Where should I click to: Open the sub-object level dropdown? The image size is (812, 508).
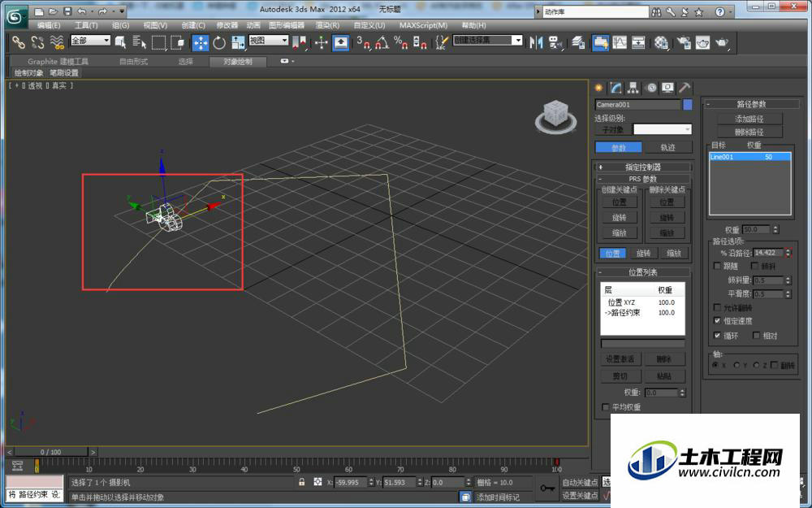663,129
